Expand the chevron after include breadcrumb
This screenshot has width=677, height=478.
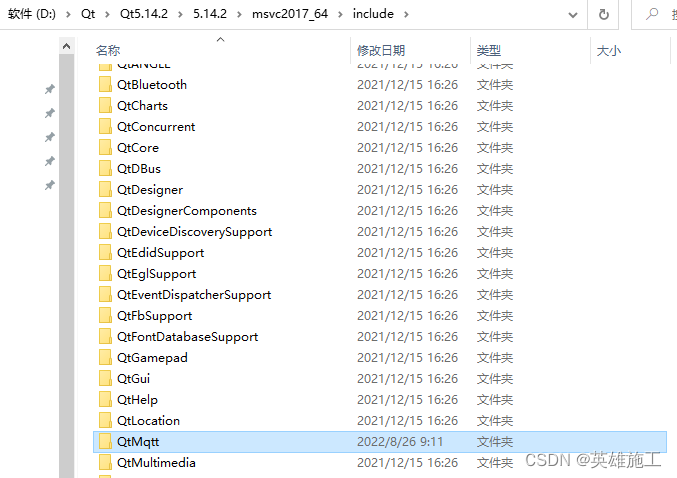pyautogui.click(x=406, y=14)
